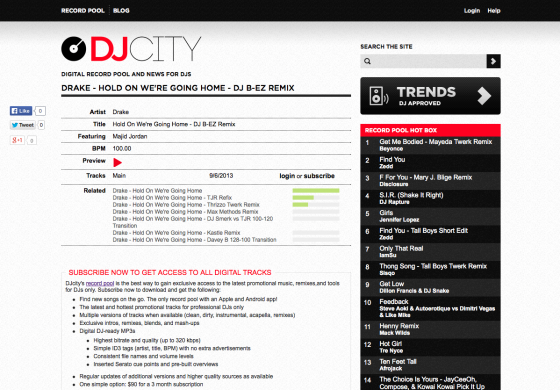Open Trends using the right chevron arrow
560x390 pixels.
(484, 96)
